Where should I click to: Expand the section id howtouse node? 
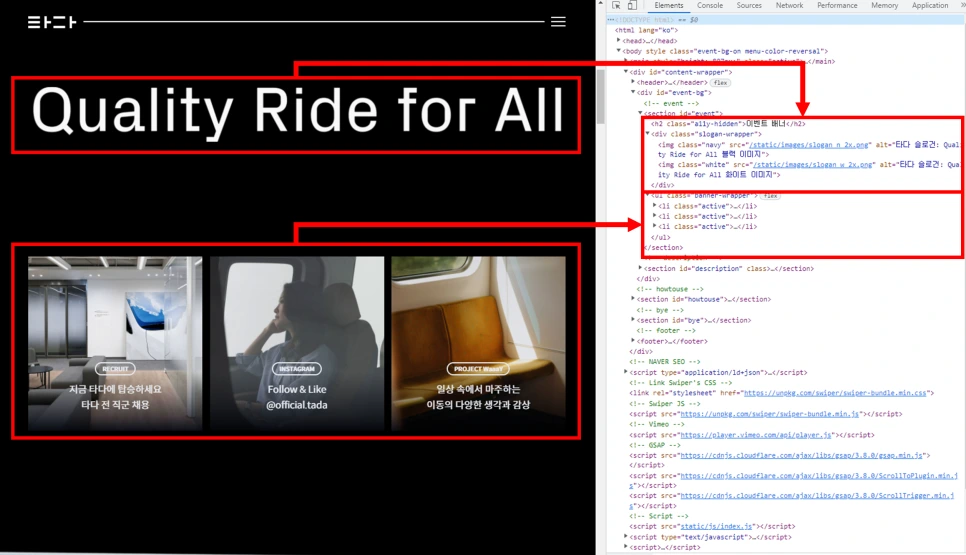(x=633, y=299)
